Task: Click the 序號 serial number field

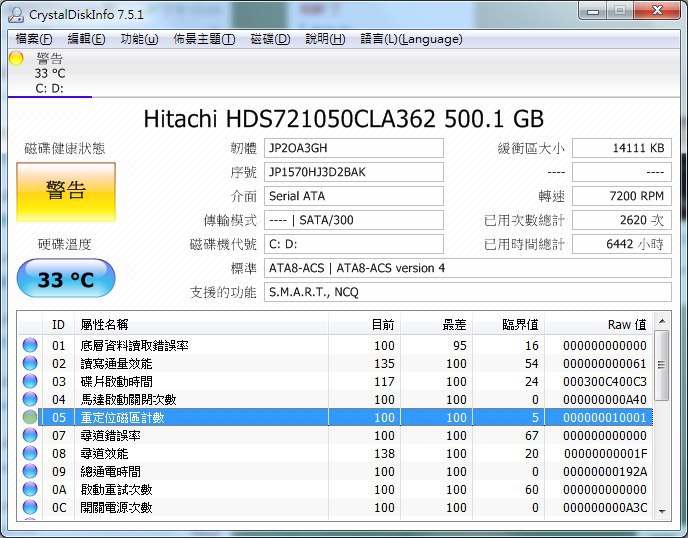Action: point(353,172)
